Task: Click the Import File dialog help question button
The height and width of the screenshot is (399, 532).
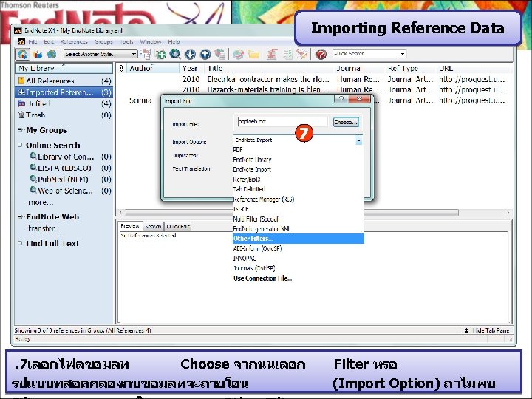Action: [x=341, y=99]
